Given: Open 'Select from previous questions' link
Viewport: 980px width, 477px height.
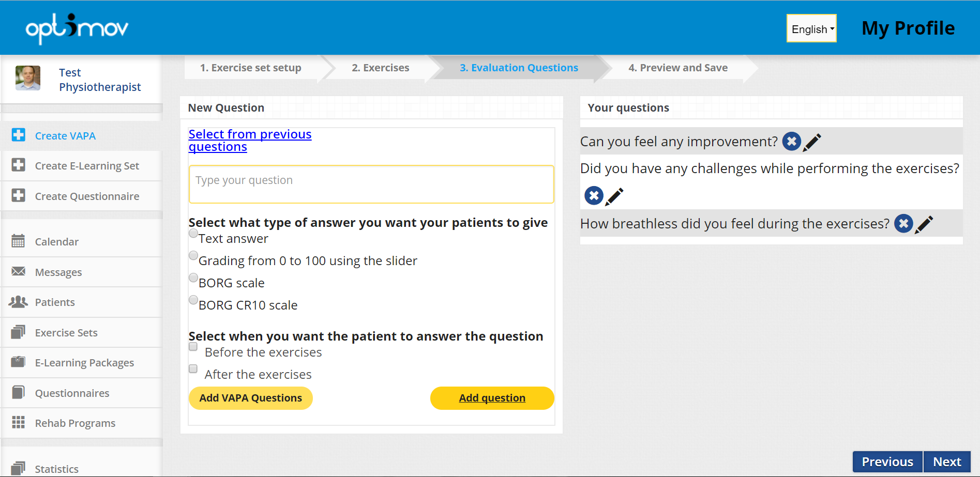Looking at the screenshot, I should click(x=250, y=141).
